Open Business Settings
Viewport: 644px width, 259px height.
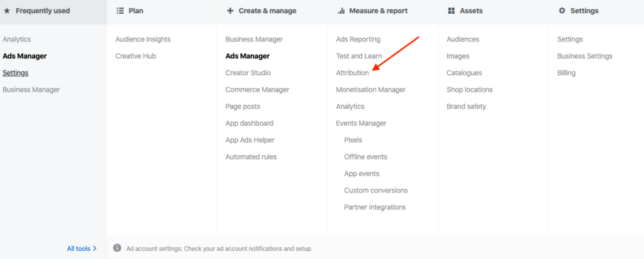coord(585,56)
